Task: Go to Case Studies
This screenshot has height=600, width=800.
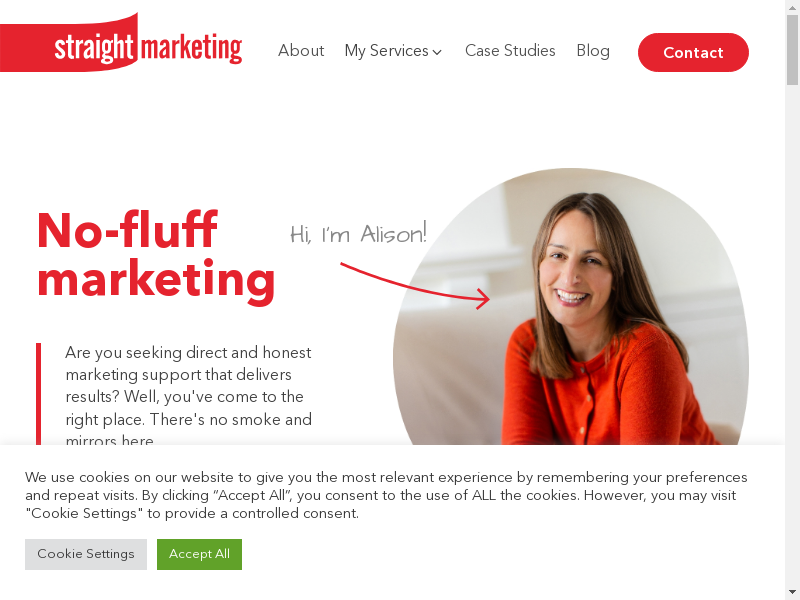Action: [x=510, y=51]
